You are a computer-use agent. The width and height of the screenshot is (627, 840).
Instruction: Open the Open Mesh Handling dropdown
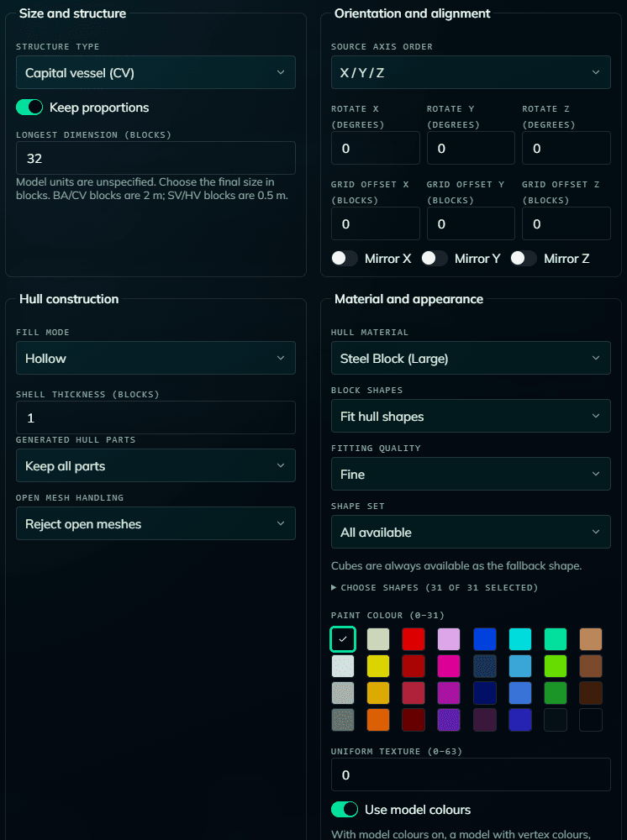(155, 523)
